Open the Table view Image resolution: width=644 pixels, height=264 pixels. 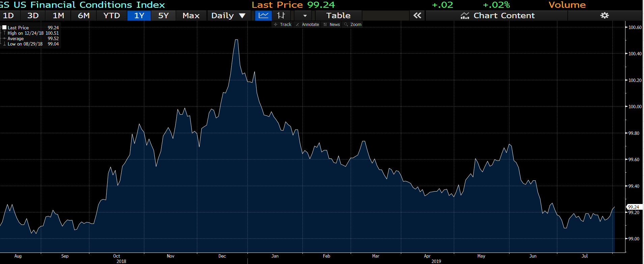click(339, 16)
